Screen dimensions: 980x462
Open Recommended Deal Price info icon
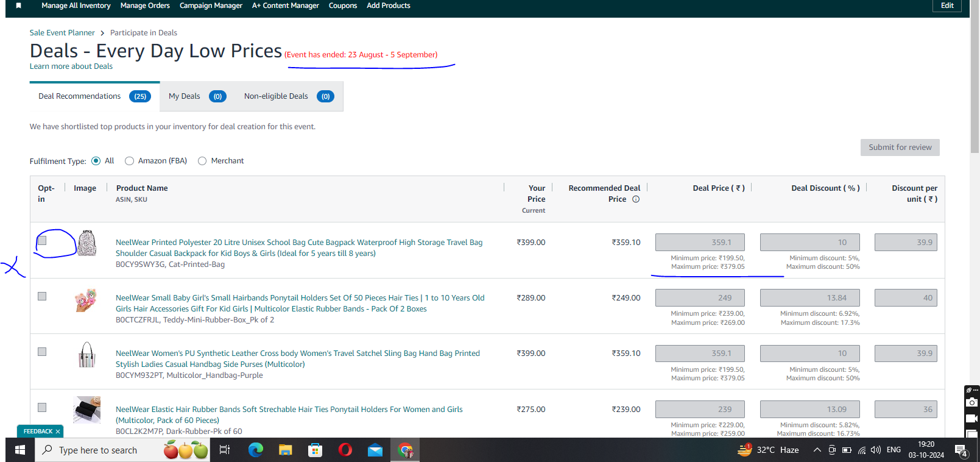click(636, 199)
